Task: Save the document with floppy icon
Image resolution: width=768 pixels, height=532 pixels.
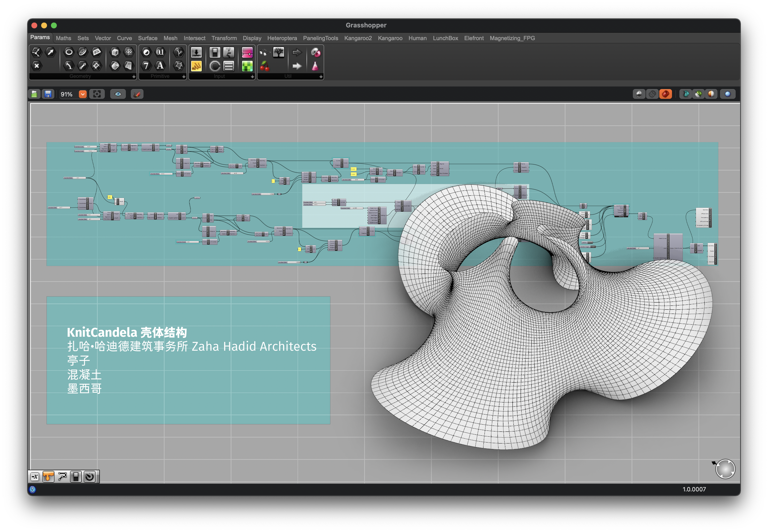Action: [48, 94]
